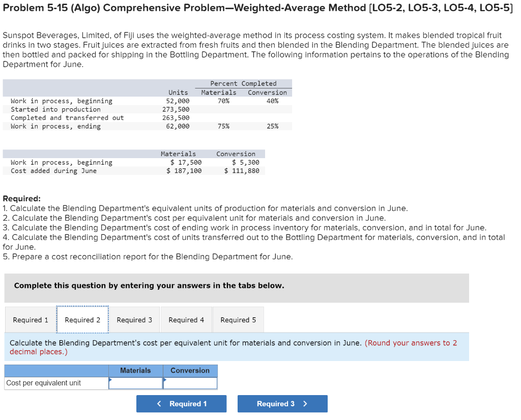This screenshot has width=521, height=420.
Task: Switch to the Required 4 tab
Action: (x=186, y=319)
